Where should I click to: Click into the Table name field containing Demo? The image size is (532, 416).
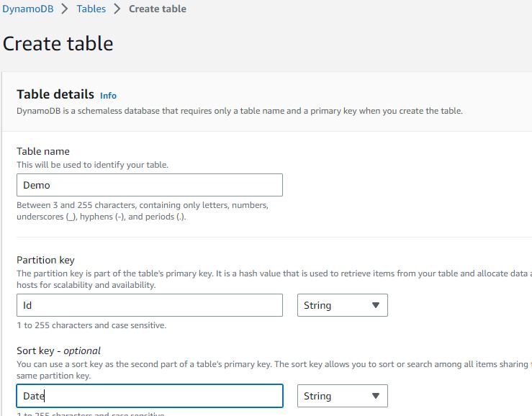pyautogui.click(x=150, y=185)
